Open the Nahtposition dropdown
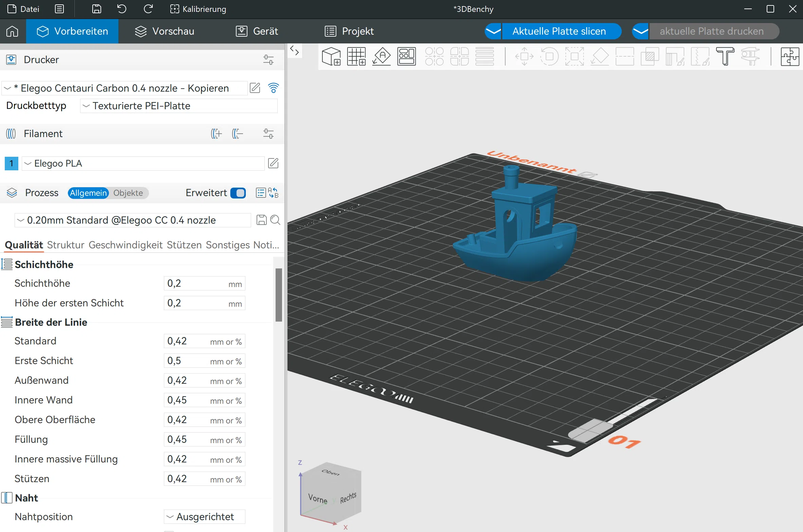Viewport: 803px width, 532px height. (205, 517)
